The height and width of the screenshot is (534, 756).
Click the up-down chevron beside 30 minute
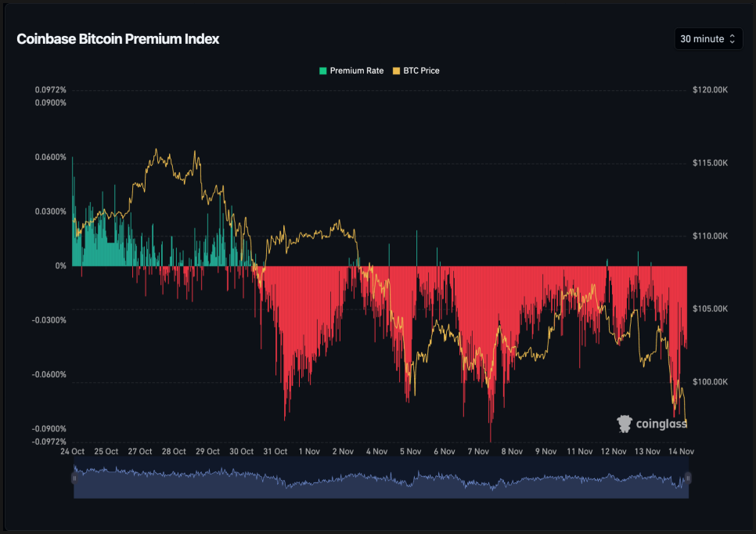pos(733,38)
